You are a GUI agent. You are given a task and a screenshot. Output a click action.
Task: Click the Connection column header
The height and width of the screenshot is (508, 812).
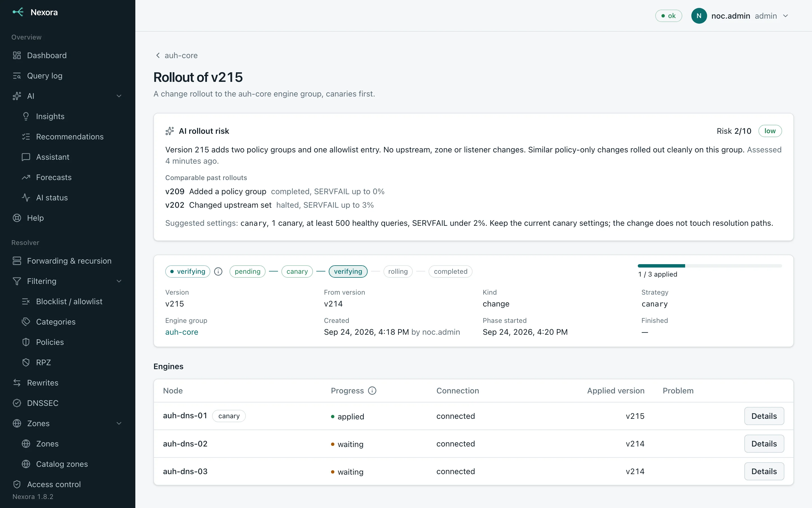458,390
